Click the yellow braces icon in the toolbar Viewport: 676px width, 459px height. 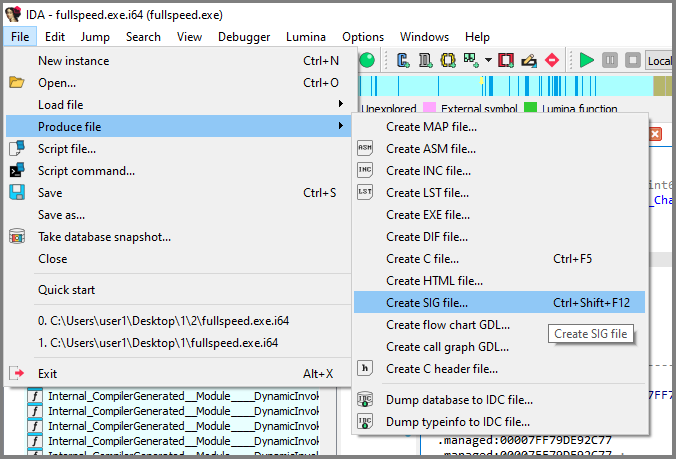448,60
